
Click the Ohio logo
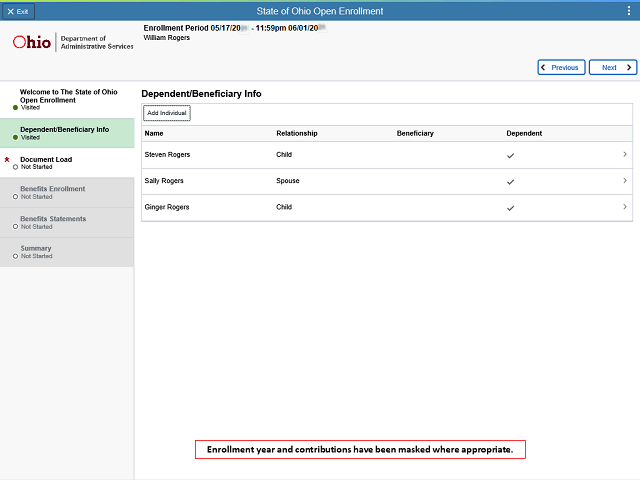coord(73,42)
